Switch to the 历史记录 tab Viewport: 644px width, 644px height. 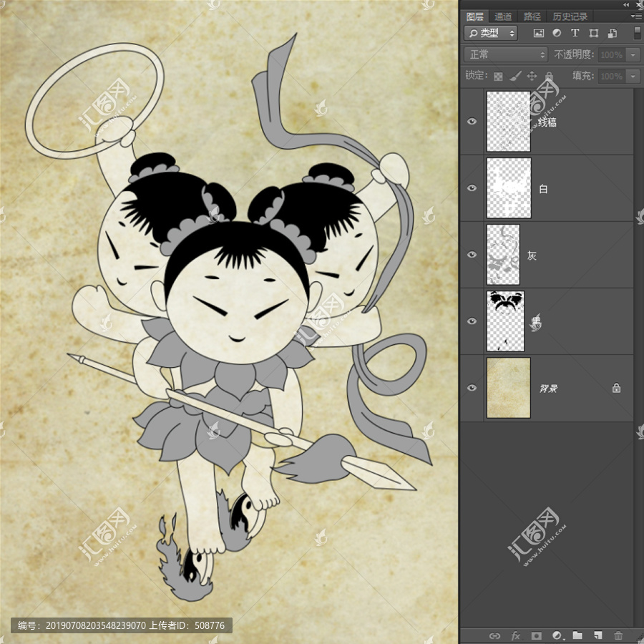click(x=570, y=16)
